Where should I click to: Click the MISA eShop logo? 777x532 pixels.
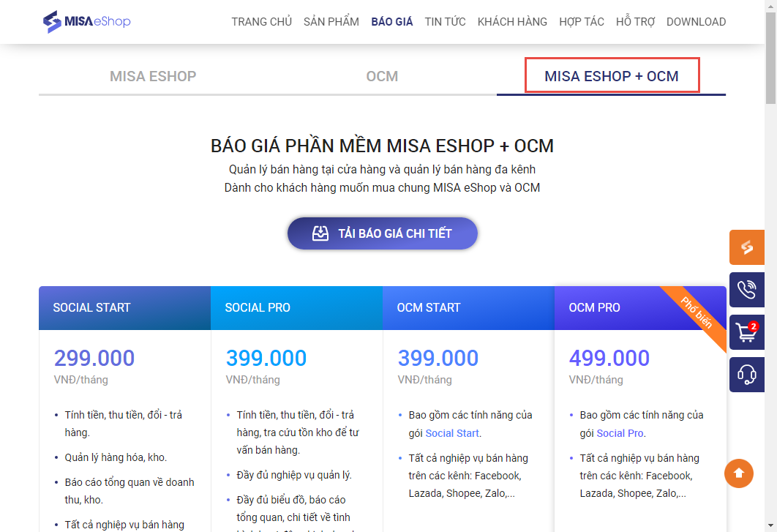[87, 21]
